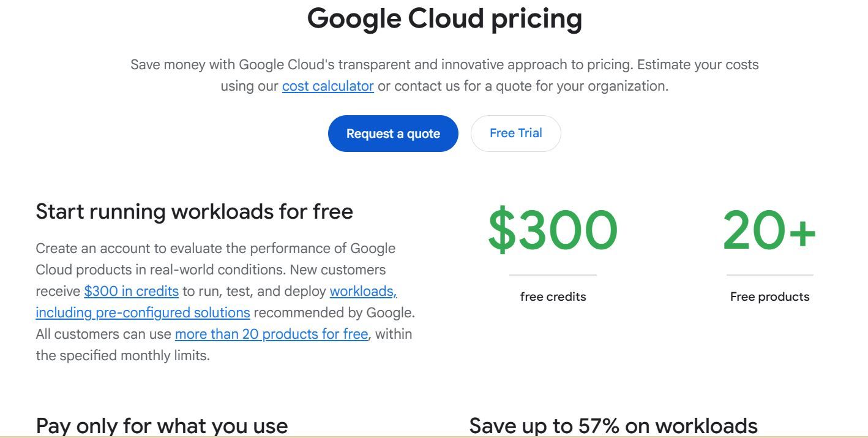The width and height of the screenshot is (868, 438).
Task: Follow the $300 in credits link
Action: [131, 291]
